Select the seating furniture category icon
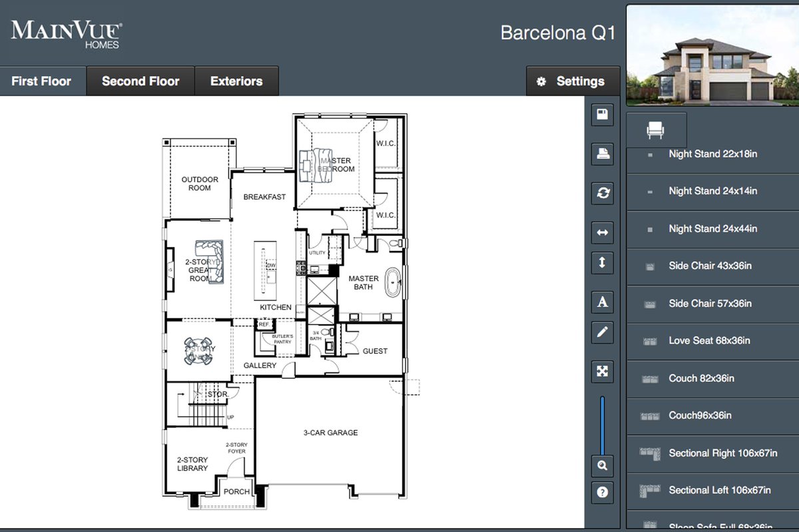Image resolution: width=799 pixels, height=532 pixels. (x=655, y=129)
